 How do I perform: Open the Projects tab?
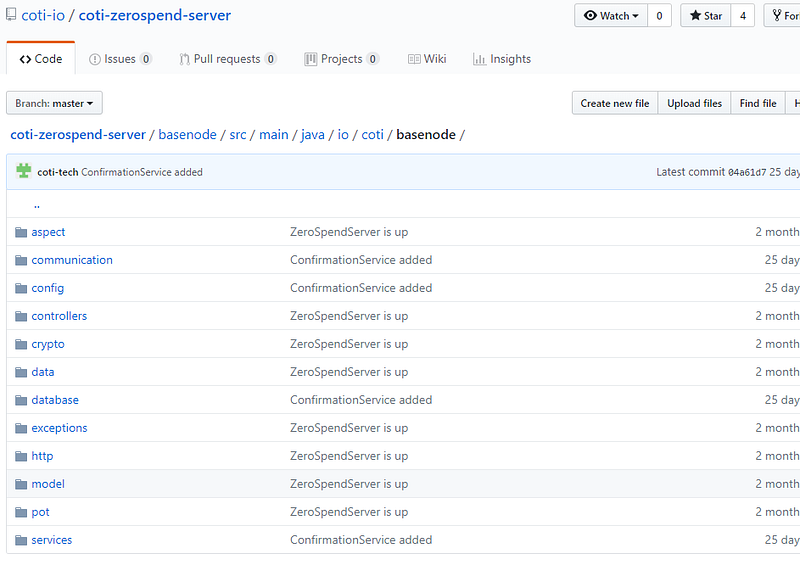(x=341, y=59)
